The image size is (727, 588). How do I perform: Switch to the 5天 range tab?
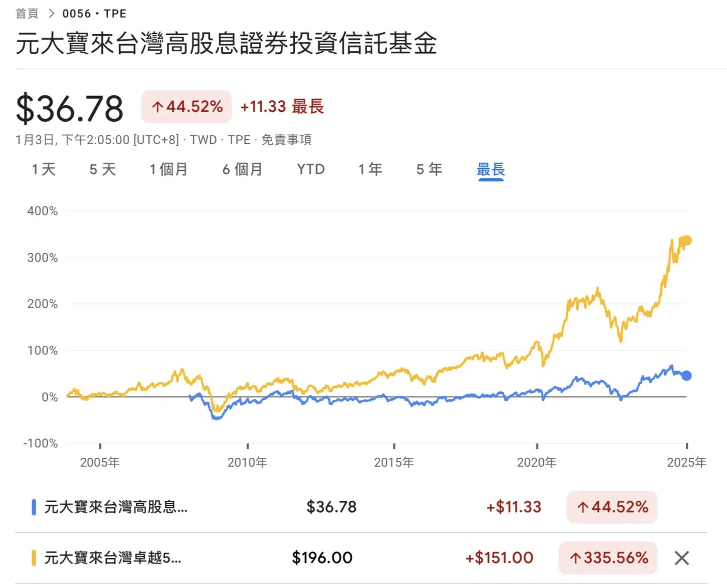click(x=103, y=169)
